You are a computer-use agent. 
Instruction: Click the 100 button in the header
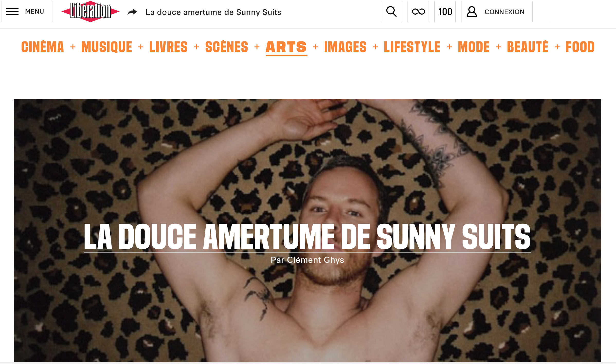point(445,12)
